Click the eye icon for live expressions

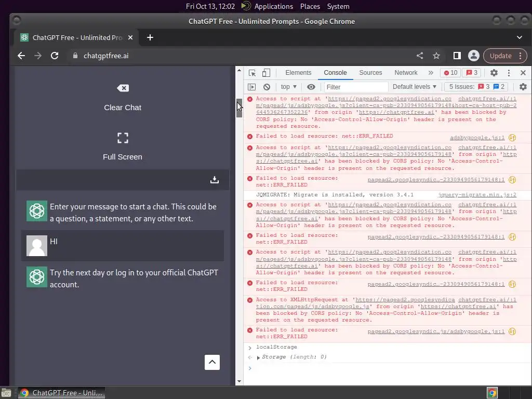[311, 87]
